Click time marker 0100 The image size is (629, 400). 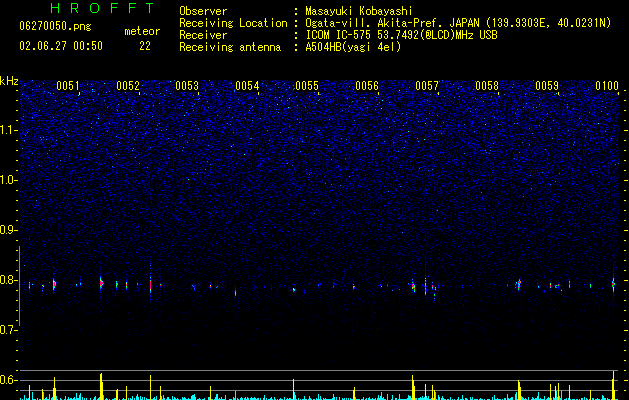click(x=607, y=86)
